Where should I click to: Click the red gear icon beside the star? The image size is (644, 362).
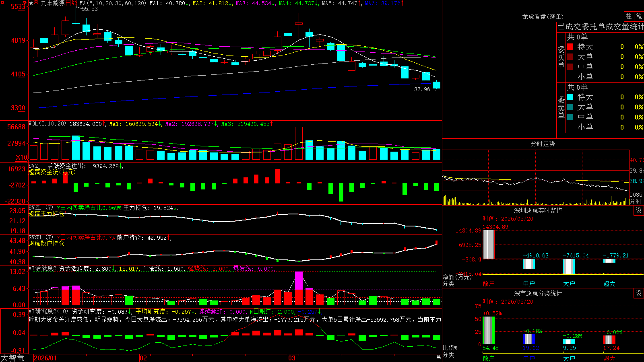(x=36, y=2)
